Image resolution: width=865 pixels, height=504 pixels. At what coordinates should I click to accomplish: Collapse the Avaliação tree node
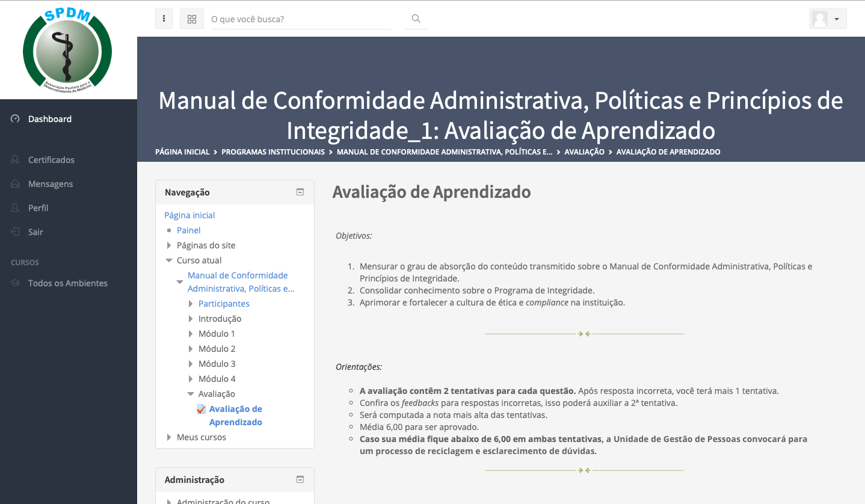click(x=191, y=394)
